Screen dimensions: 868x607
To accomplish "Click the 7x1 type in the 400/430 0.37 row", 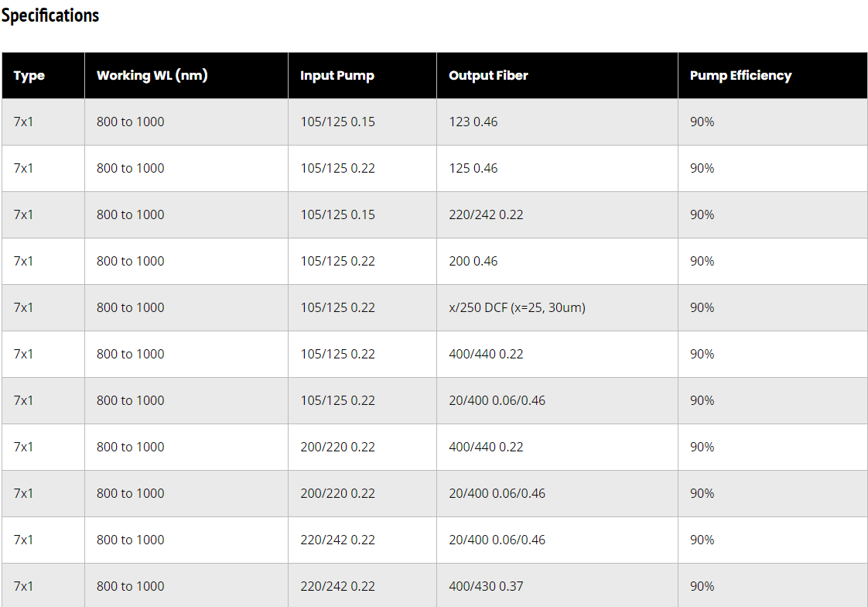I will pos(23,586).
